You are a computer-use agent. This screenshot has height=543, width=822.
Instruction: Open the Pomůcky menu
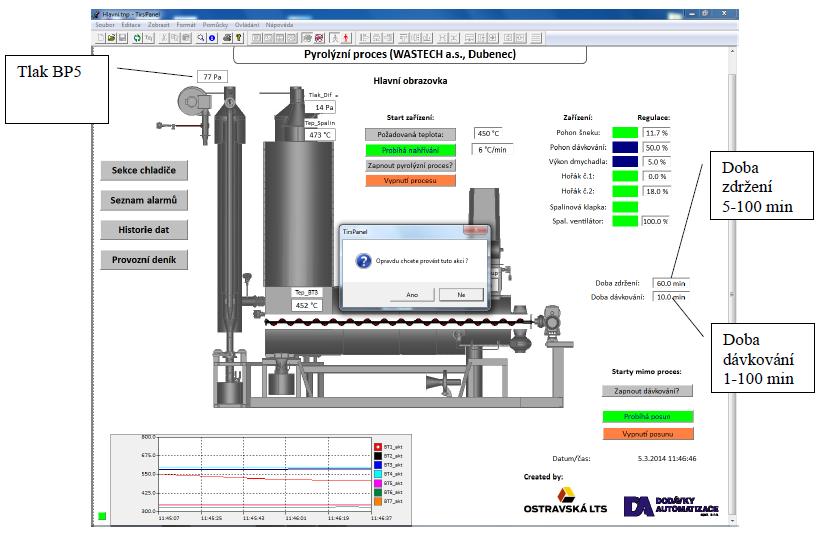pos(215,25)
